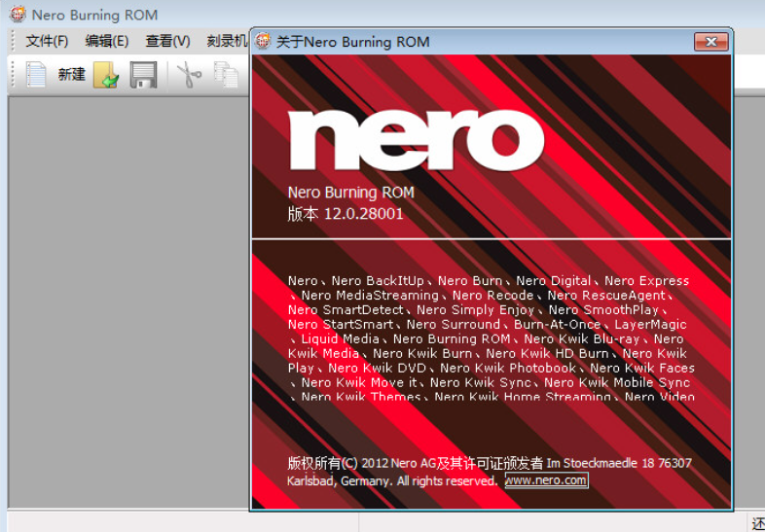Open the 查看(V) menu
765x532 pixels.
pyautogui.click(x=167, y=41)
